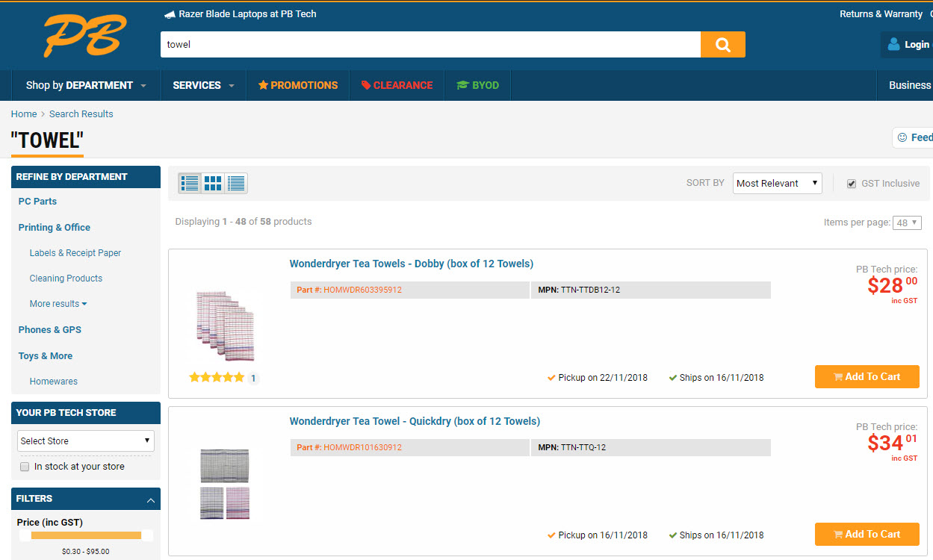Open Wonderdryer Tea Towel - Quickdry product title
This screenshot has width=933, height=560.
415,421
